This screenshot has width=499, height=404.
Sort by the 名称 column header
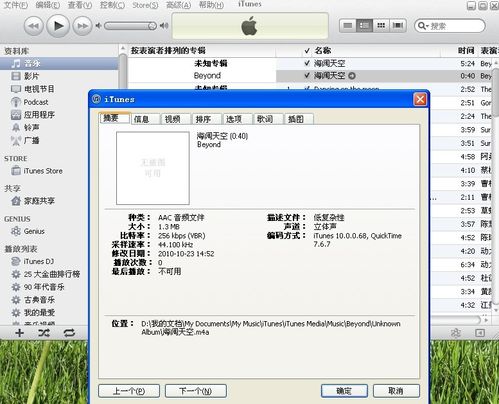click(x=377, y=51)
